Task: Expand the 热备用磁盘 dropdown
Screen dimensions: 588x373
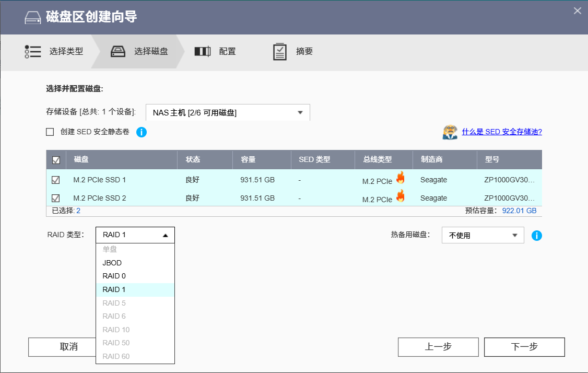Action: (x=483, y=235)
